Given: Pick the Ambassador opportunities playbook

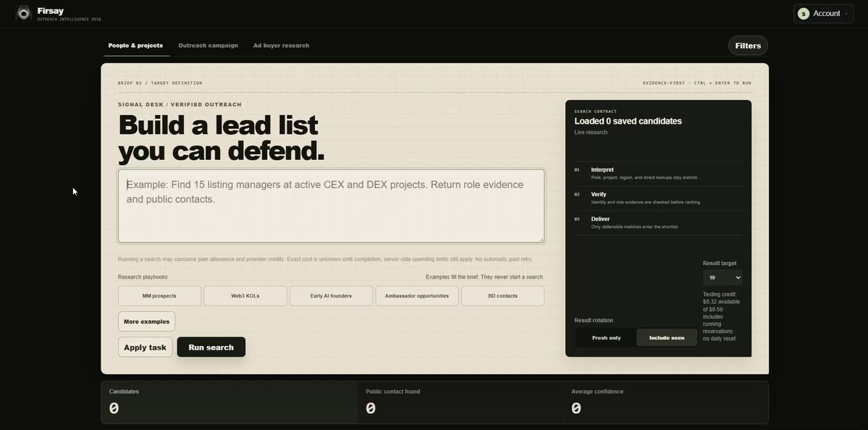Looking at the screenshot, I should (x=417, y=296).
